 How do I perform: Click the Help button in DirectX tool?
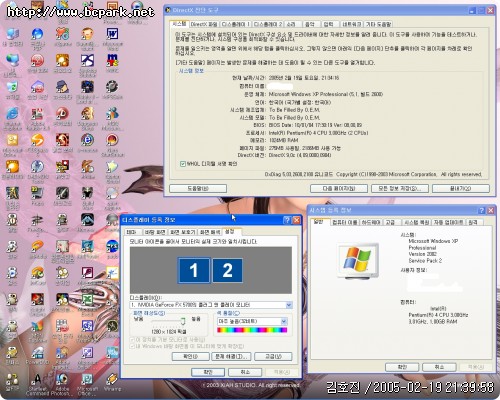coord(198,188)
